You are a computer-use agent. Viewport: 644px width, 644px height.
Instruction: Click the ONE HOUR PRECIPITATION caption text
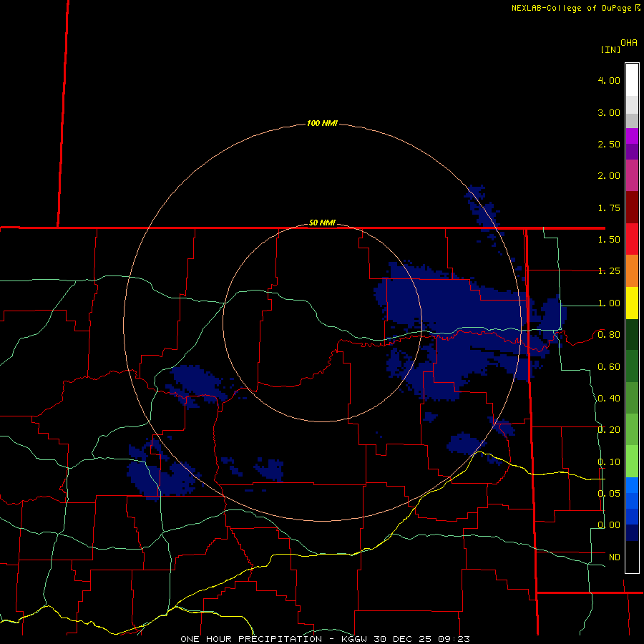(251, 639)
